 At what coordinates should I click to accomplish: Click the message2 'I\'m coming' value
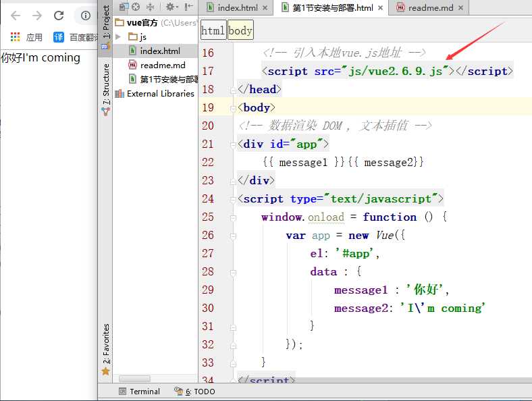(x=442, y=308)
